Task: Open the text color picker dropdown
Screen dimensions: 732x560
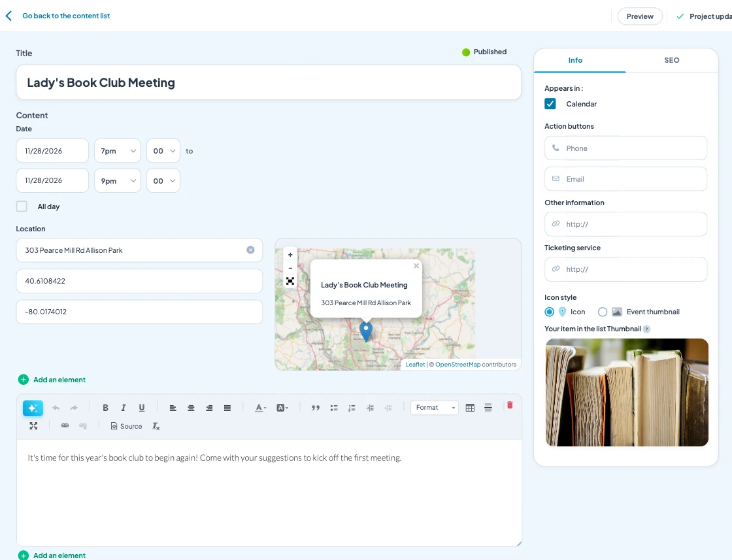Action: pos(261,408)
